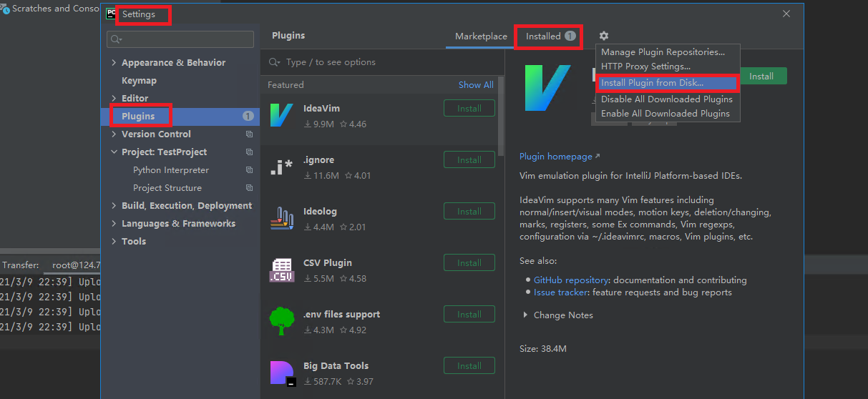This screenshot has width=868, height=399.
Task: Click the project-level icon beside Project Structure
Action: click(249, 187)
